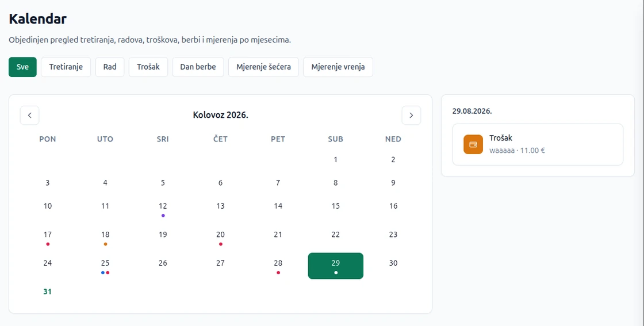The height and width of the screenshot is (326, 644).
Task: Click the PON weekday header
Action: tap(48, 139)
